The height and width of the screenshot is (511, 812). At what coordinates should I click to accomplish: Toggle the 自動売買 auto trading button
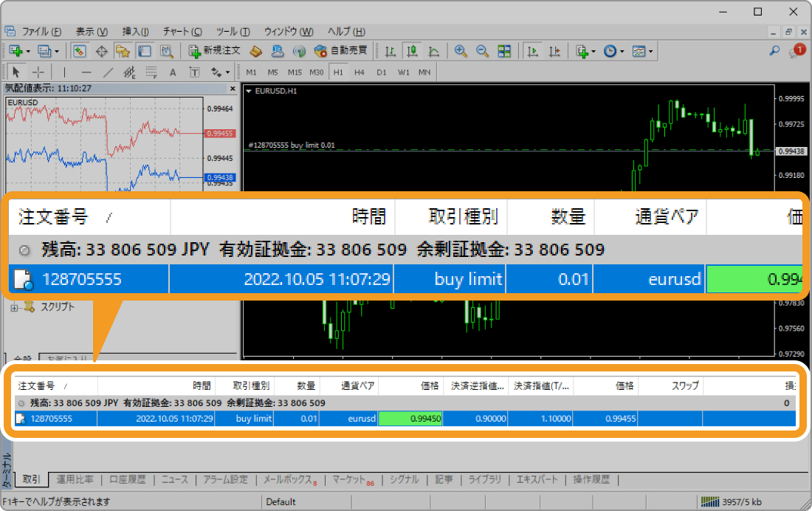[x=341, y=51]
